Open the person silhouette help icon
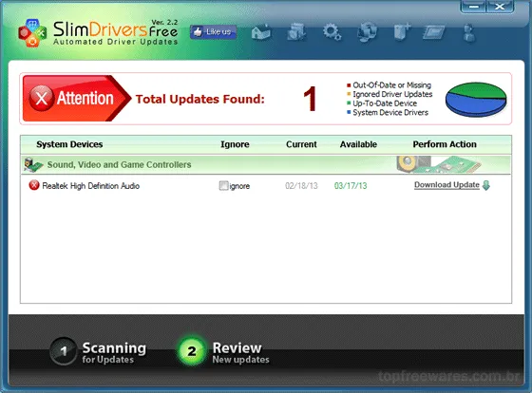Image resolution: width=532 pixels, height=393 pixels. tap(469, 33)
